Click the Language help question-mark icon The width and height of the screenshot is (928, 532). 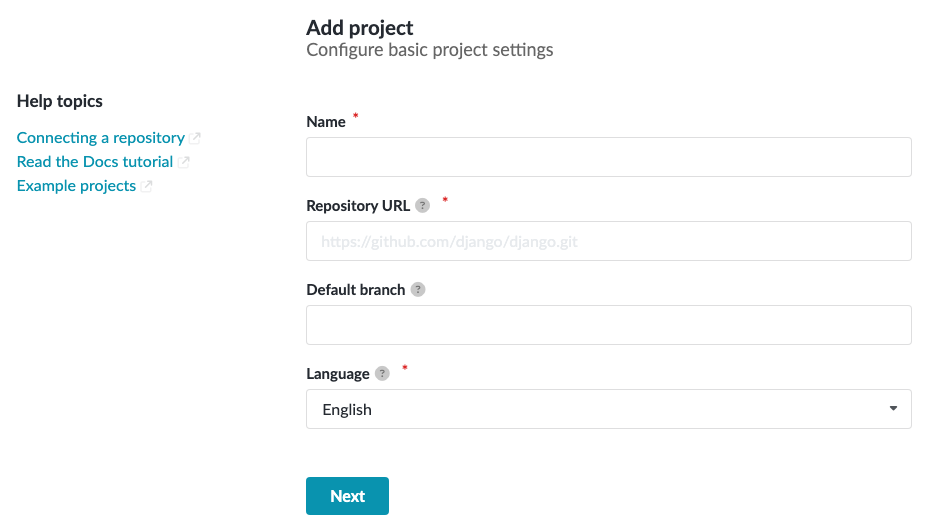tap(382, 374)
